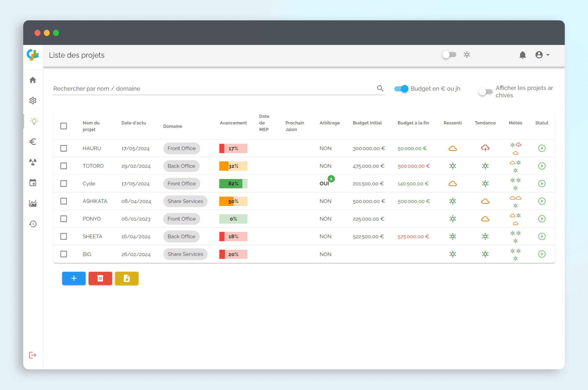Viewport: 588px width, 390px height.
Task: Click the SHEETA project name
Action: (92, 236)
